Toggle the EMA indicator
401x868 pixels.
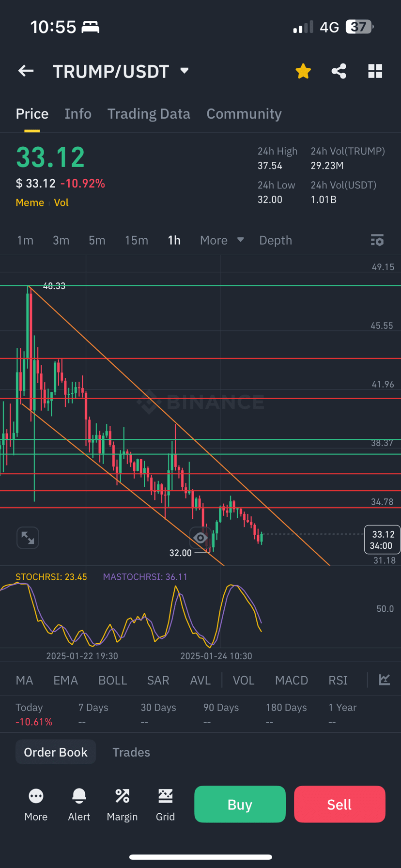point(65,680)
